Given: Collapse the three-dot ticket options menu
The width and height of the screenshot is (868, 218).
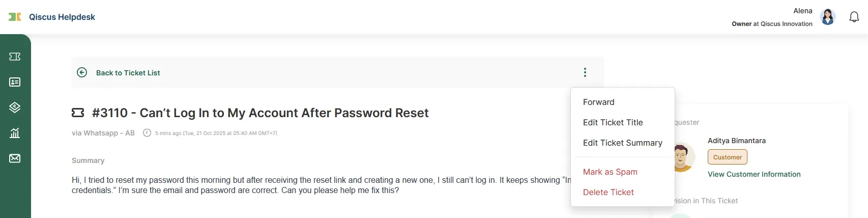Looking at the screenshot, I should pos(585,72).
